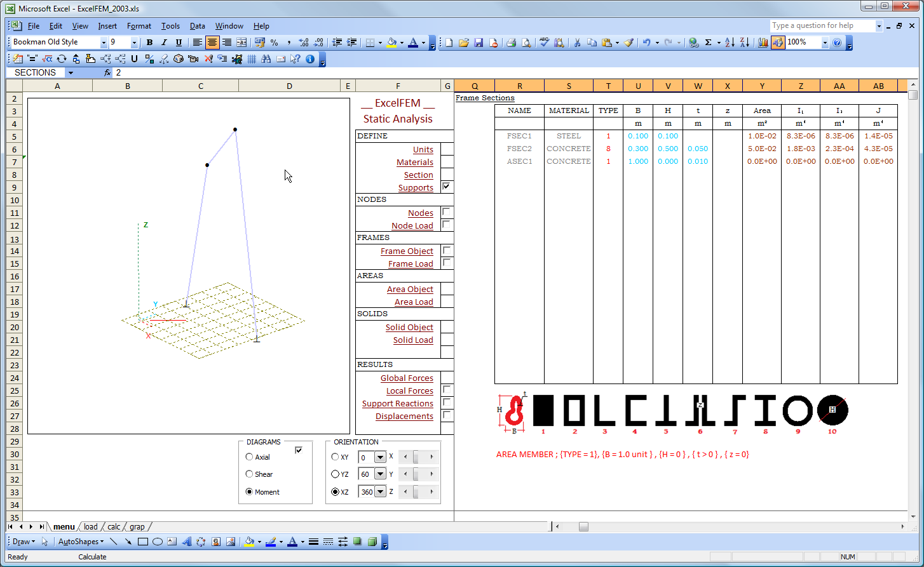Apply Percent Style format
The width and height of the screenshot is (924, 567).
tap(274, 43)
